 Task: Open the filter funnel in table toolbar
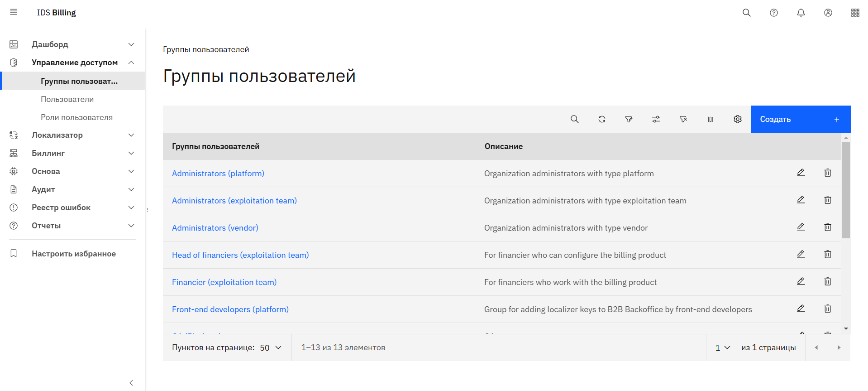[629, 119]
